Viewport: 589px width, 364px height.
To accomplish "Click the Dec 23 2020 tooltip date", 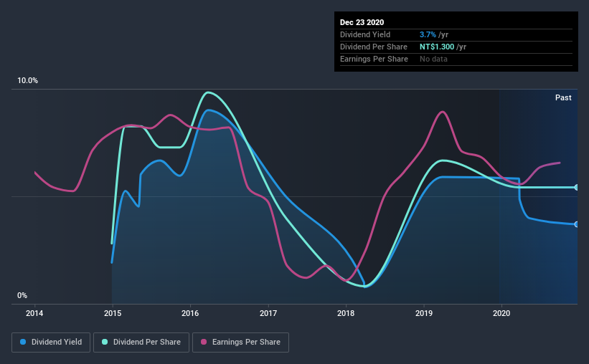I will 362,22.
